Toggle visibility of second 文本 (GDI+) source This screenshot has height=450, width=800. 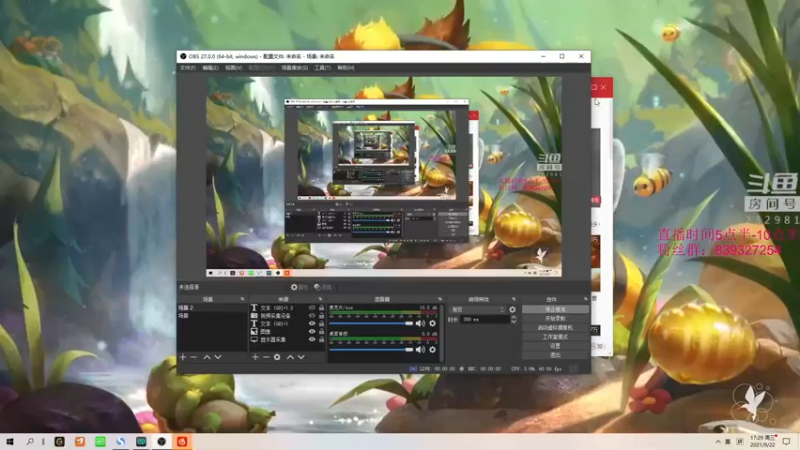[312, 323]
